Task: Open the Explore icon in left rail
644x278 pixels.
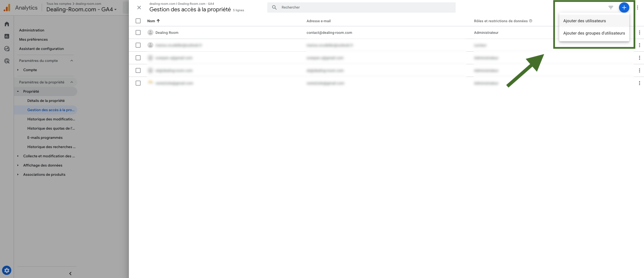Action: point(7,49)
